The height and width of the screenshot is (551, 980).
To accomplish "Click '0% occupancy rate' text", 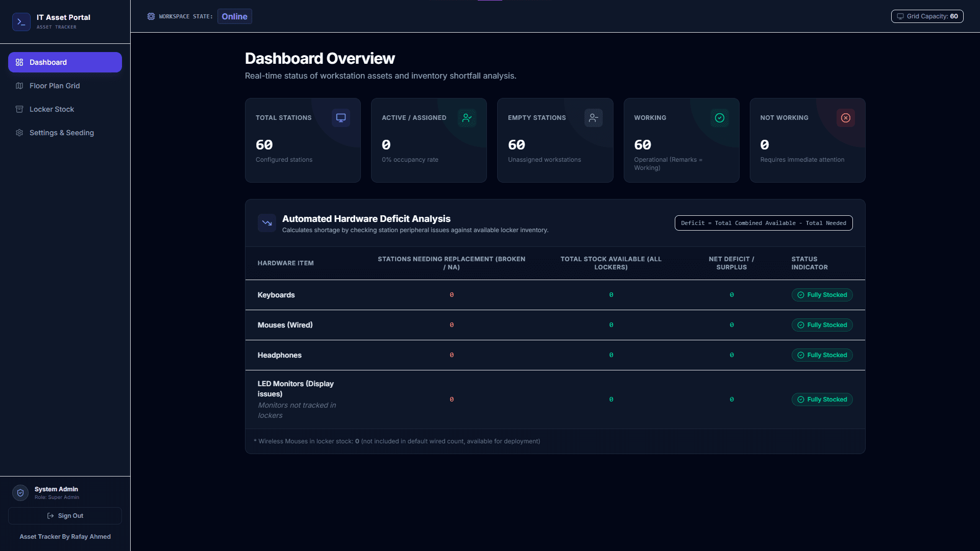I will tap(410, 160).
